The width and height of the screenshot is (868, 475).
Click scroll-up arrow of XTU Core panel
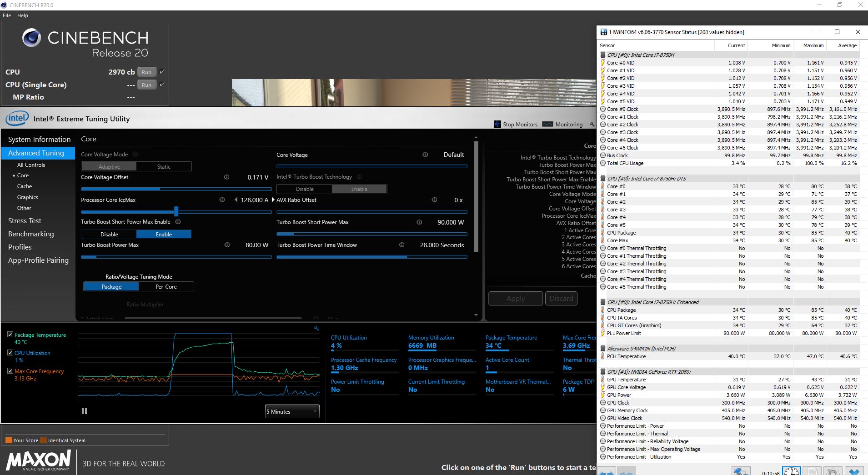476,138
